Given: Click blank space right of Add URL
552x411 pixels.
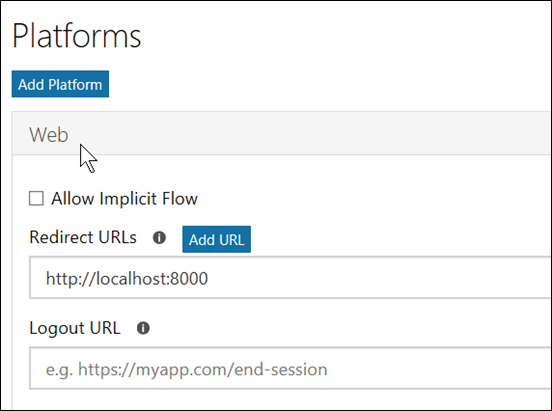Looking at the screenshot, I should [387, 239].
